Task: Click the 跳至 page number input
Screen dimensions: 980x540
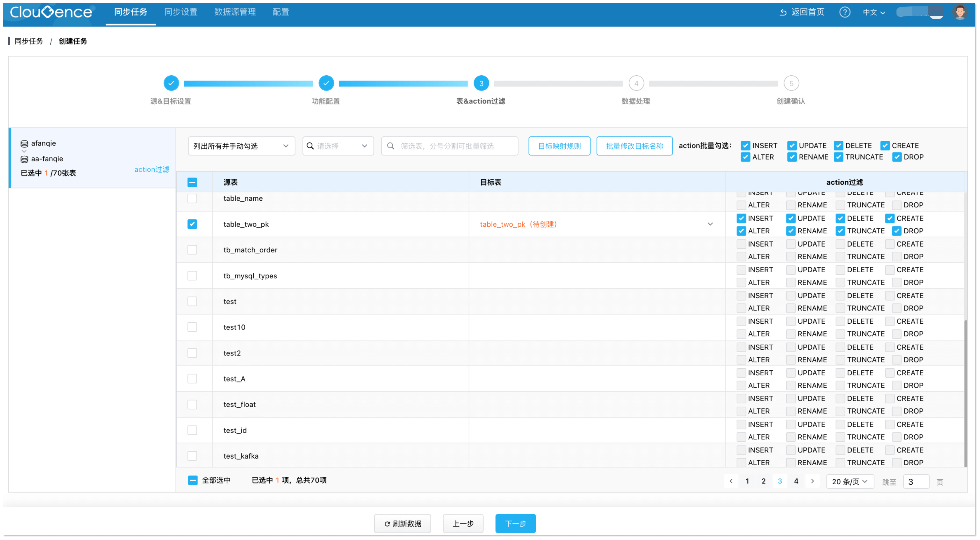Action: point(916,482)
